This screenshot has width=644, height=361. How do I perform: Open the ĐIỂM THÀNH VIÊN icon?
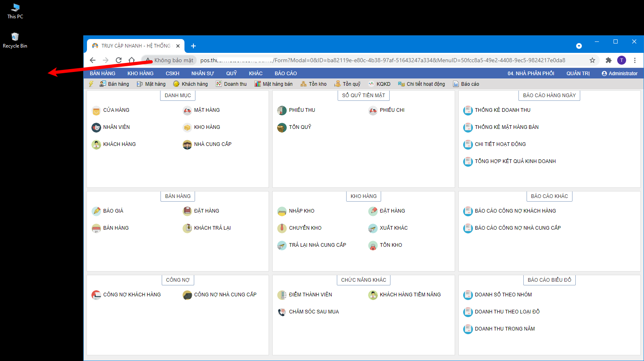pos(282,295)
